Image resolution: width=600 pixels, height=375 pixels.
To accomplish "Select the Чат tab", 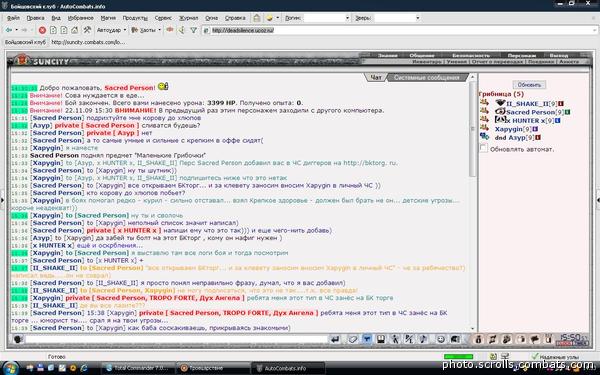I will pyautogui.click(x=376, y=78).
